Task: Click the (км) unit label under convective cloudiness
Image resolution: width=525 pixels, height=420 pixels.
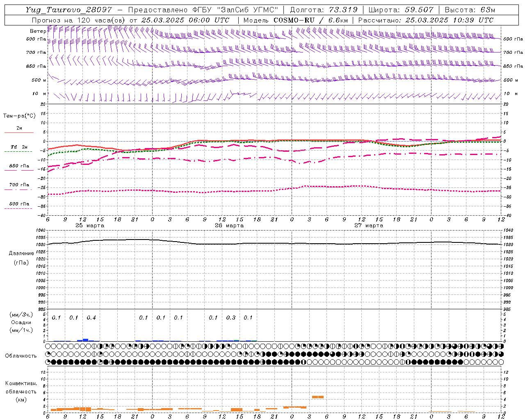Action: 21,399
